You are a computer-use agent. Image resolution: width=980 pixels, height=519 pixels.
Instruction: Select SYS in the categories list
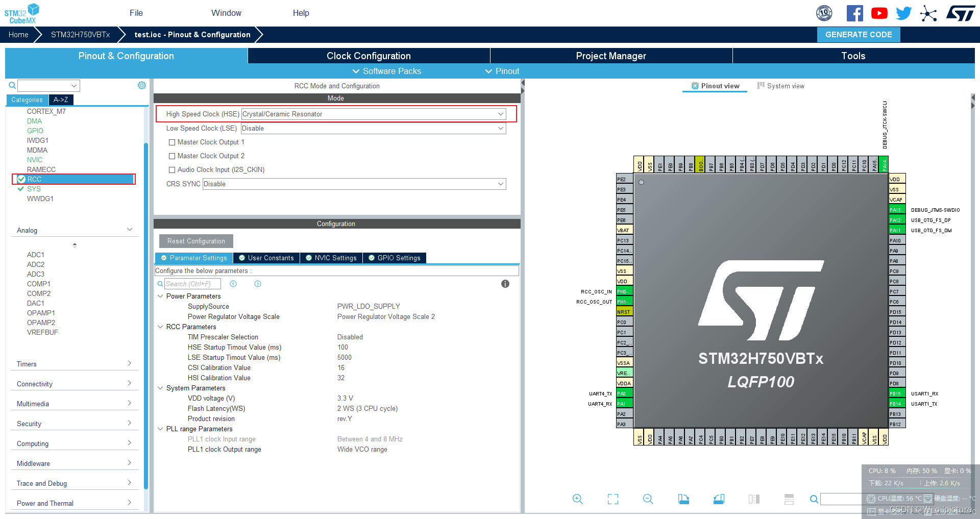[x=34, y=189]
